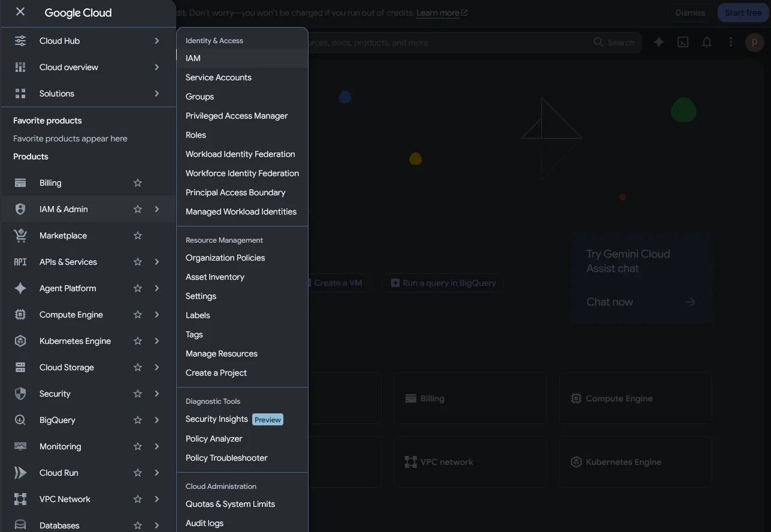Select the Service Accounts submenu item
The image size is (771, 532).
pyautogui.click(x=242, y=77)
